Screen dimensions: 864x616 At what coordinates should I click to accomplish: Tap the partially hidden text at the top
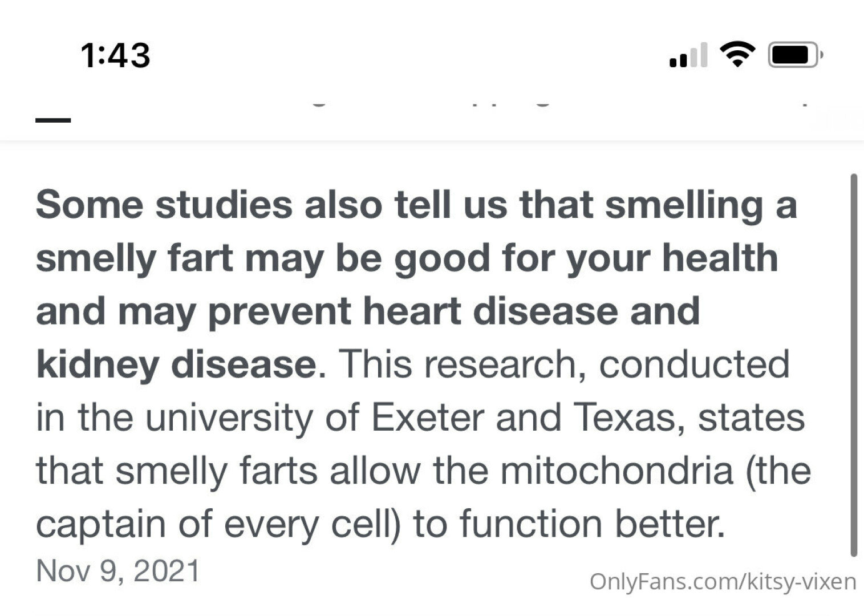point(428,104)
